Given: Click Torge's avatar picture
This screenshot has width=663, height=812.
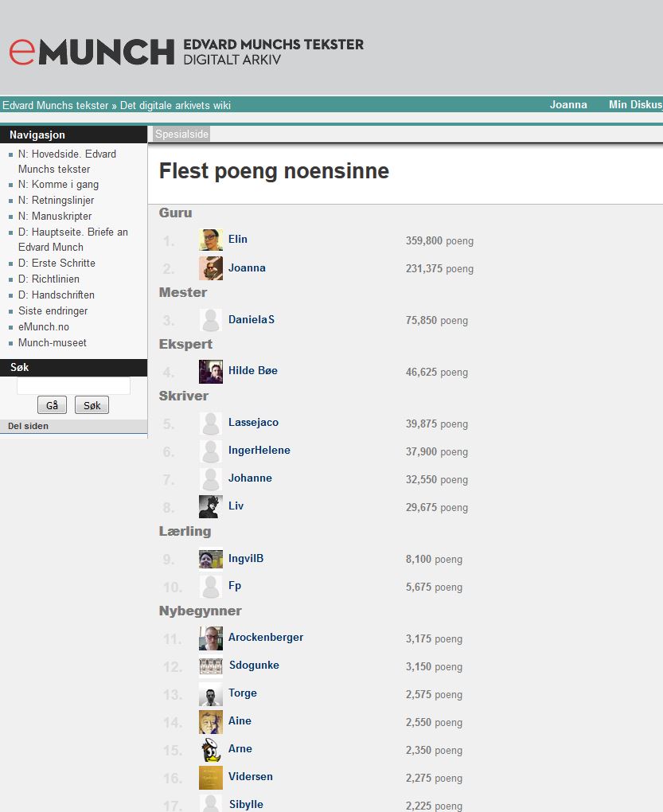Looking at the screenshot, I should click(211, 694).
